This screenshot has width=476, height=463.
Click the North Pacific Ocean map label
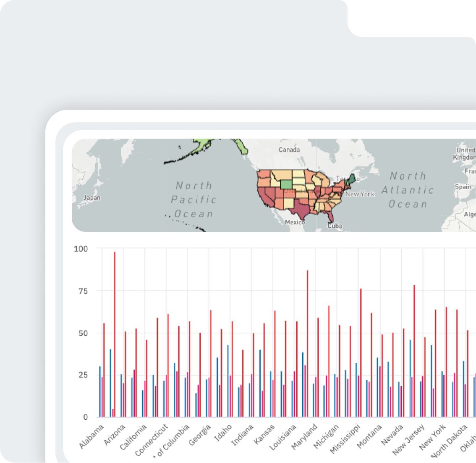tap(194, 200)
